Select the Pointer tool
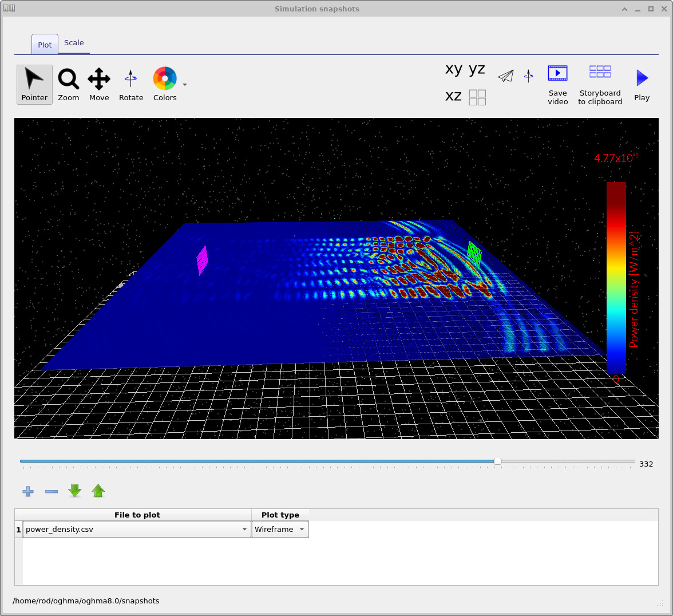This screenshot has width=673, height=616. [34, 84]
